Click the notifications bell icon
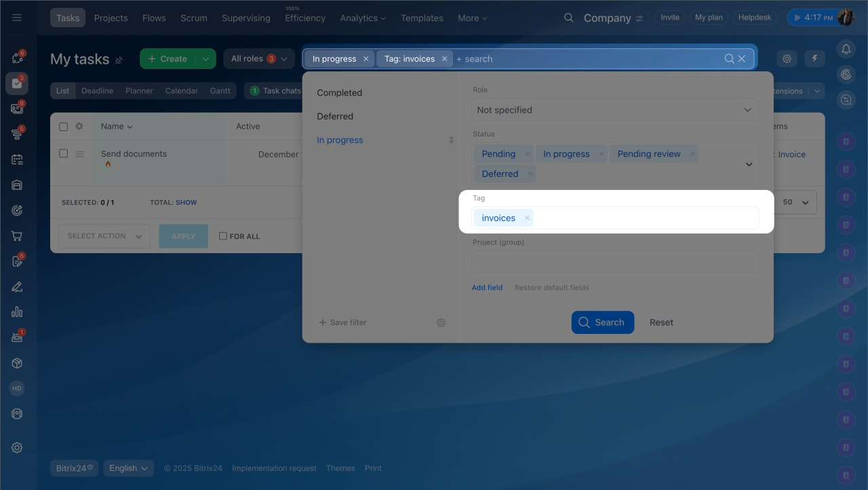868x490 pixels. point(846,49)
